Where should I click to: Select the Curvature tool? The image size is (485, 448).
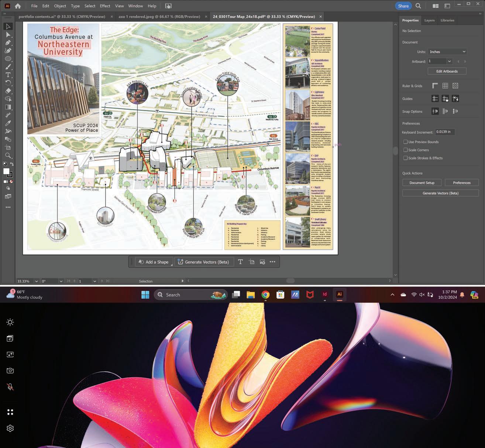[8, 51]
